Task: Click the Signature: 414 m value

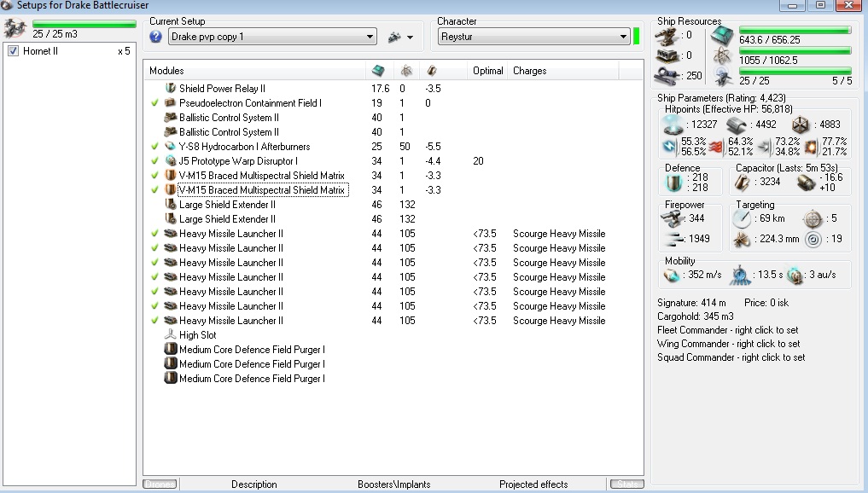Action: click(690, 303)
